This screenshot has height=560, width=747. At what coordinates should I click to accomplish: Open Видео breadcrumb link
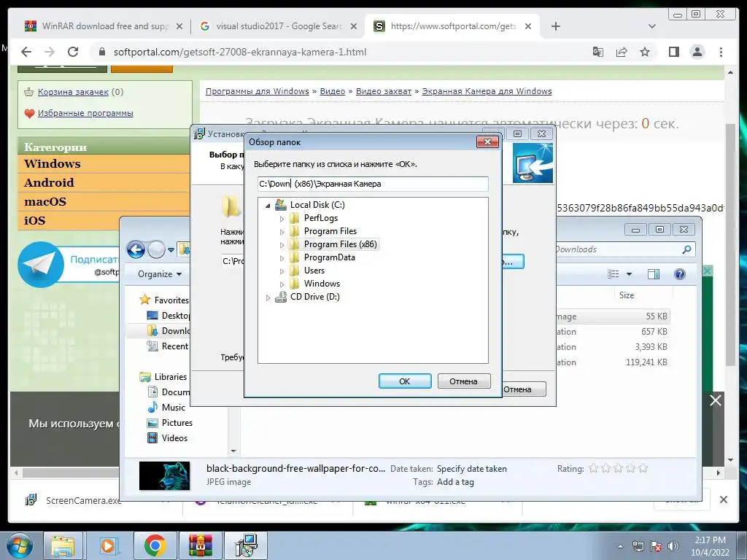coord(333,91)
